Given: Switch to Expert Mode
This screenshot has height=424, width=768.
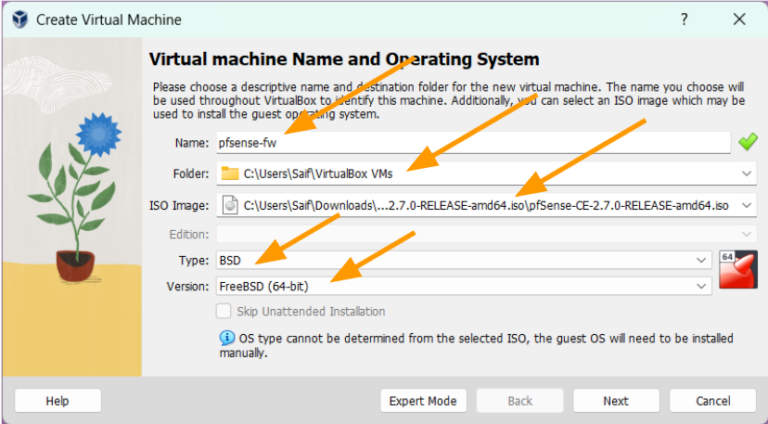Looking at the screenshot, I should (423, 401).
